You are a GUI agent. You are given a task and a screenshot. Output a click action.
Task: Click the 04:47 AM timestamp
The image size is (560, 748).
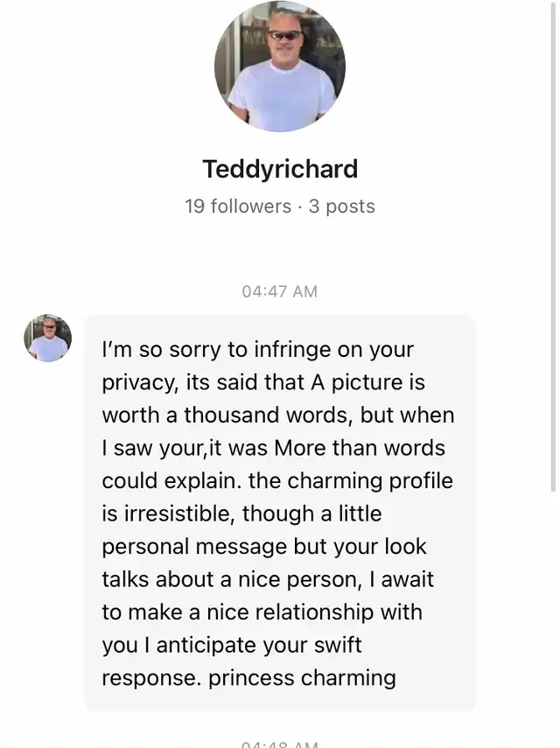(x=280, y=291)
